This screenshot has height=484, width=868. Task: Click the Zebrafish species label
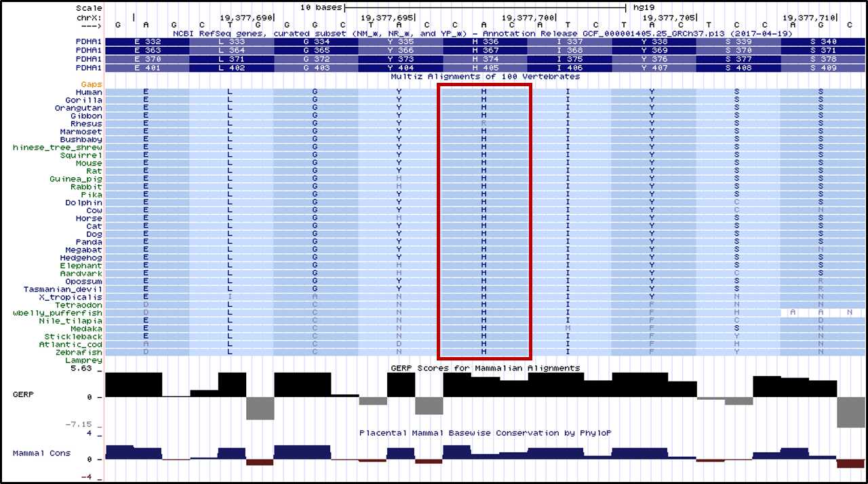[79, 353]
